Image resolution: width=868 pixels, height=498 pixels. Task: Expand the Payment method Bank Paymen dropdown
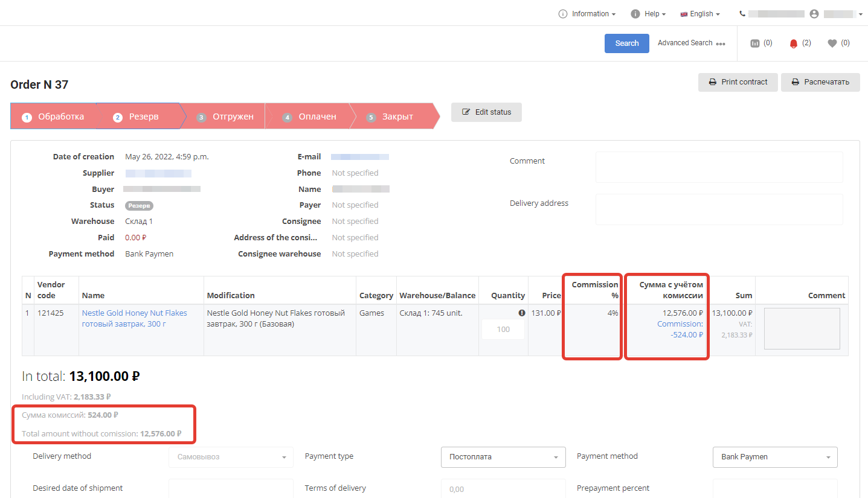point(775,457)
